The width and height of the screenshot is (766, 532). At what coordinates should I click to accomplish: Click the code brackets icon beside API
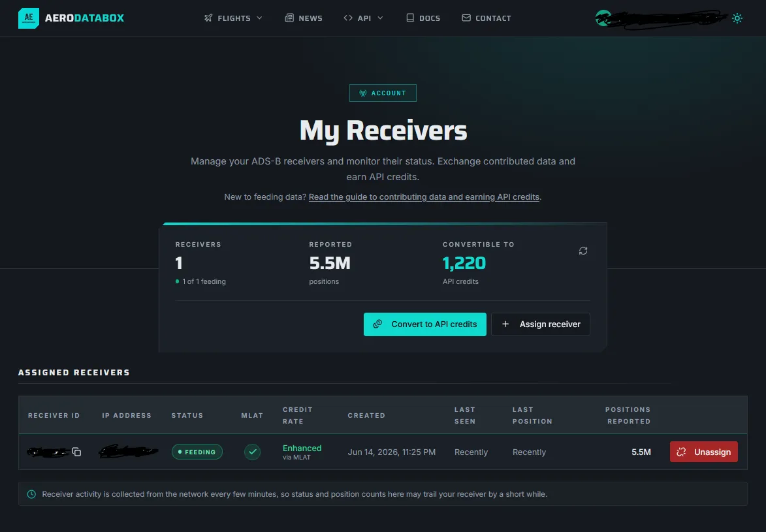pos(348,18)
